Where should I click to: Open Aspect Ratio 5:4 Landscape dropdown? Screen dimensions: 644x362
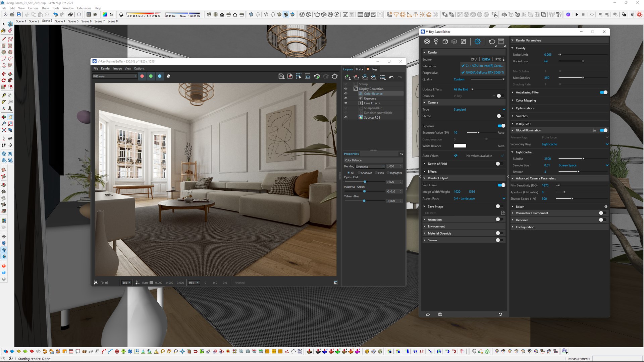coord(479,199)
